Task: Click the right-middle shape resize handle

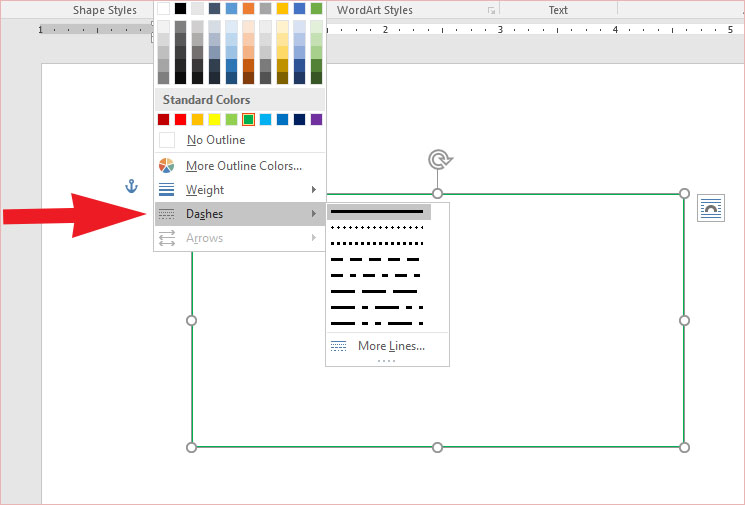Action: [x=684, y=321]
